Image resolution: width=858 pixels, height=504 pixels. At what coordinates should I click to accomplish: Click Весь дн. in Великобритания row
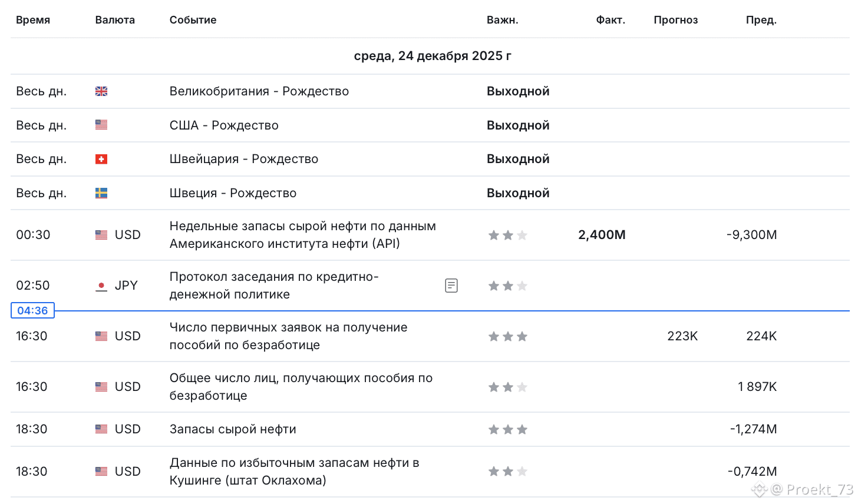pos(41,91)
